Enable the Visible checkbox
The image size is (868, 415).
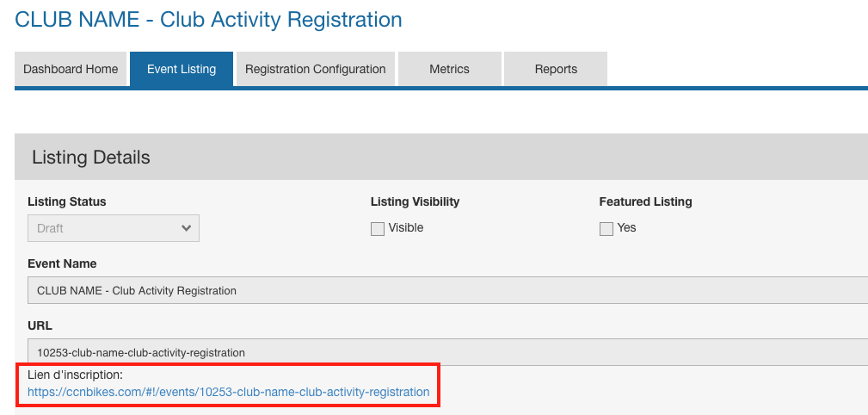(x=378, y=229)
